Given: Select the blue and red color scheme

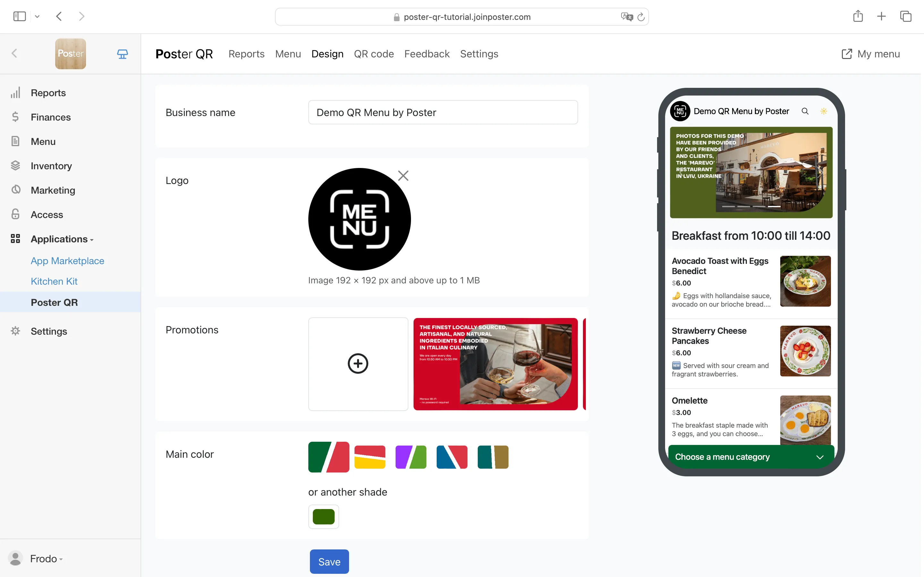Looking at the screenshot, I should [452, 457].
